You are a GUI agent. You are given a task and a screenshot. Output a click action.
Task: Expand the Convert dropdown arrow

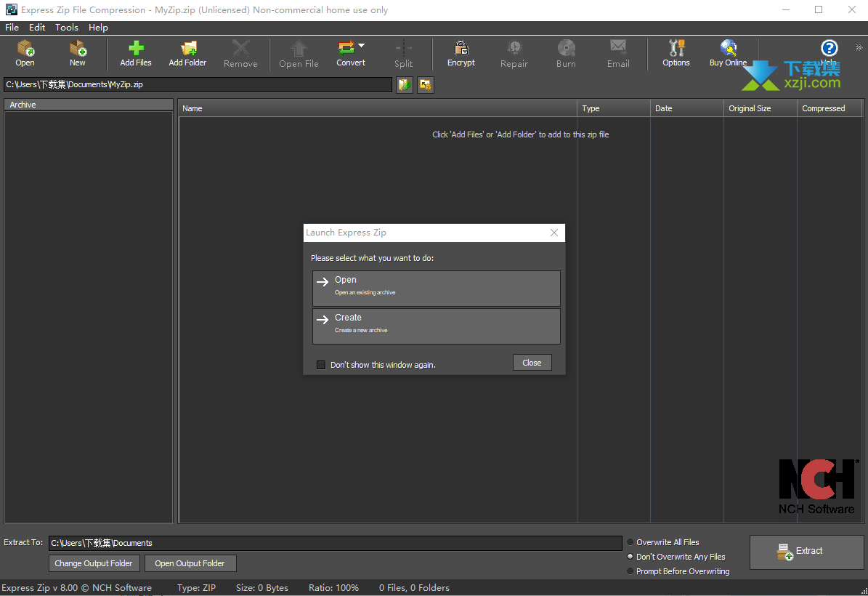point(362,45)
